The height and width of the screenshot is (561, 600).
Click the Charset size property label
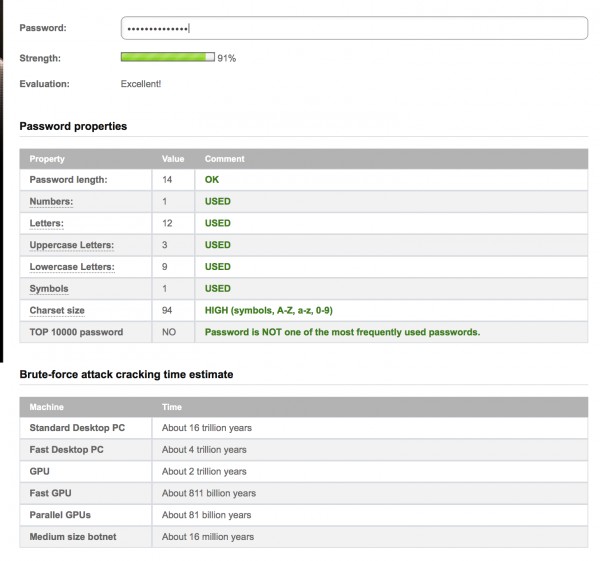click(x=57, y=310)
